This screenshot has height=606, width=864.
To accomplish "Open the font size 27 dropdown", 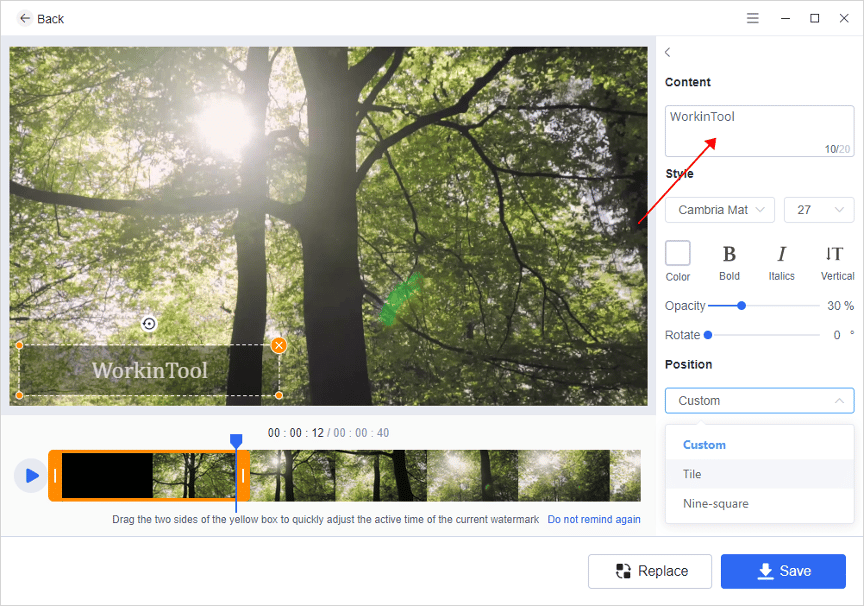I will pyautogui.click(x=819, y=210).
